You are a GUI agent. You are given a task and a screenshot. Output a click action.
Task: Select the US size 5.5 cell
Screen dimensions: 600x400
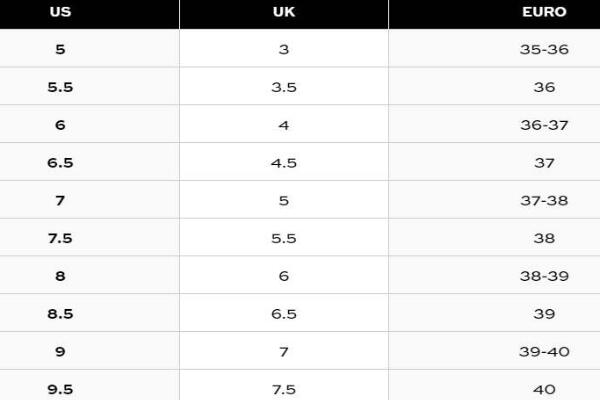(60, 87)
